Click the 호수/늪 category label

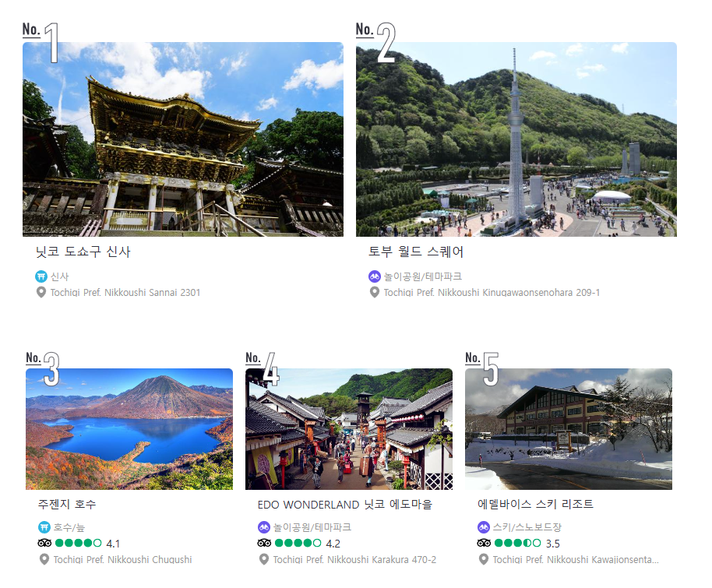pyautogui.click(x=69, y=527)
